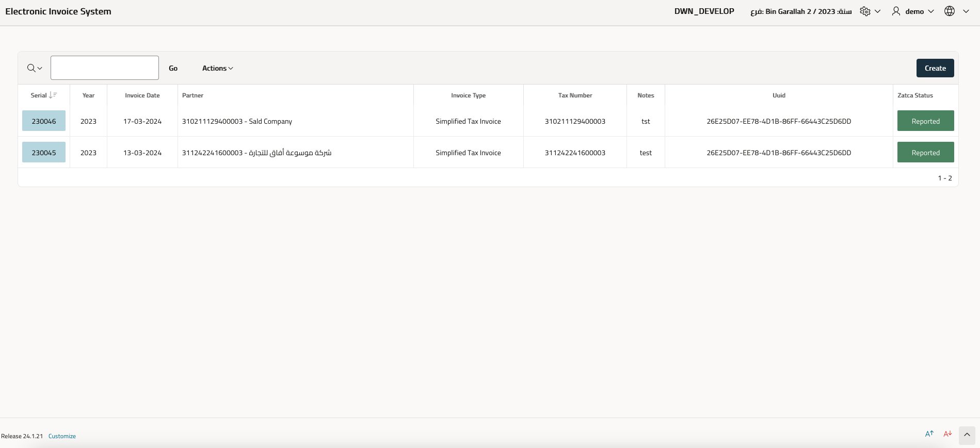
Task: Click the globe language icon
Action: click(950, 11)
